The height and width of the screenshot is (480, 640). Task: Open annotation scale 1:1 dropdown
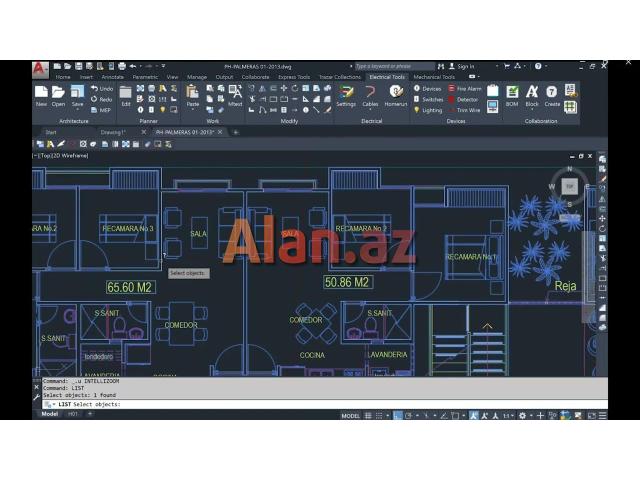coord(508,416)
